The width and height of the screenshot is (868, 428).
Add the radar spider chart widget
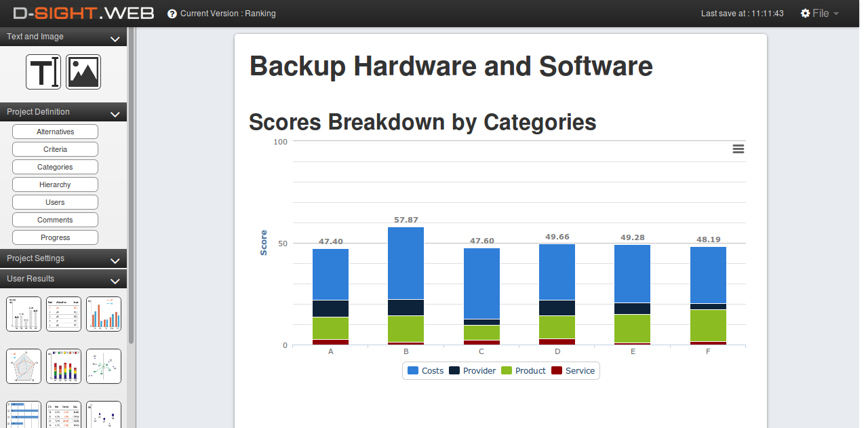click(x=24, y=366)
